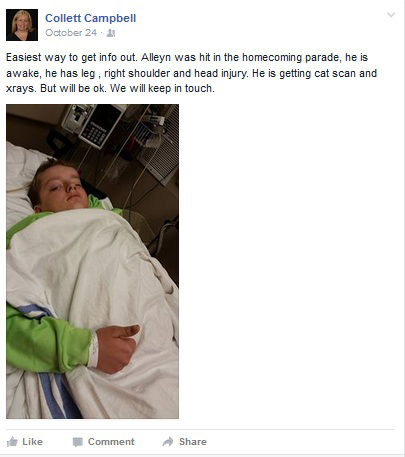Click the hospital wristband in the photo
Viewport: 405px width, 457px height.
pos(93,348)
